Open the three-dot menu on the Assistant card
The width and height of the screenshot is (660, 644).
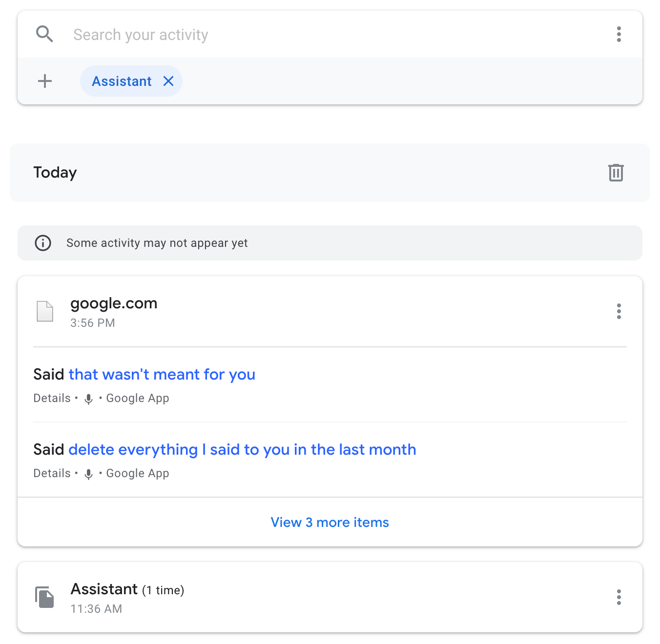point(619,596)
